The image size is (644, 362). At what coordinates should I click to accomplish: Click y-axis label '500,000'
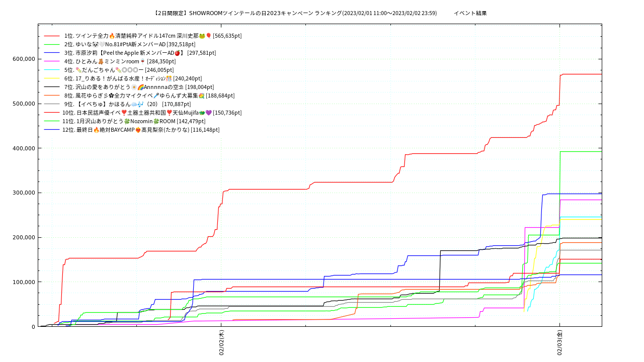click(23, 104)
